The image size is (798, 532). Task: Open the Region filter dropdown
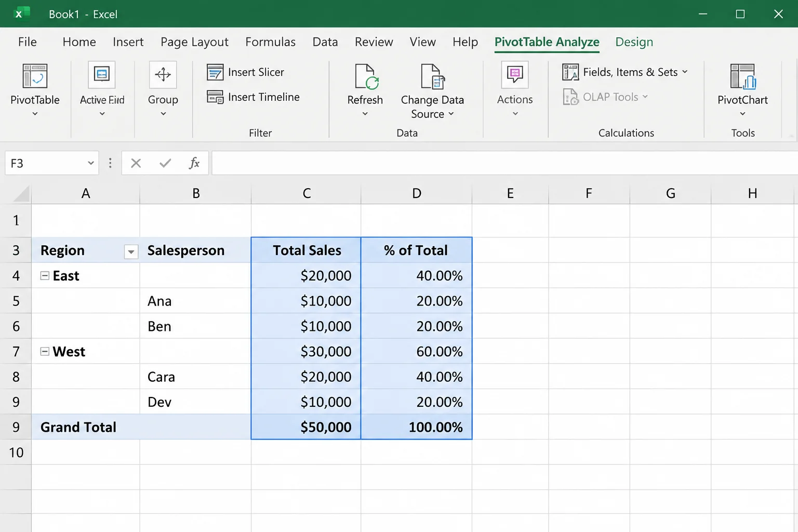(x=131, y=252)
